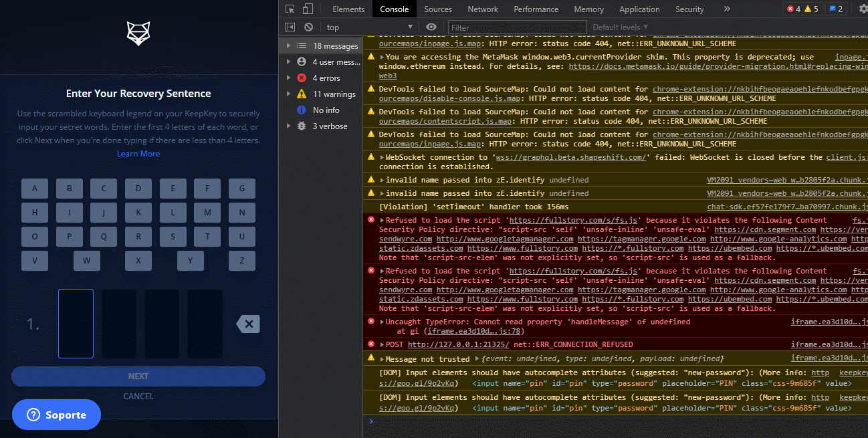868x438 pixels.
Task: Open DevTools settings gear icon
Action: click(863, 9)
